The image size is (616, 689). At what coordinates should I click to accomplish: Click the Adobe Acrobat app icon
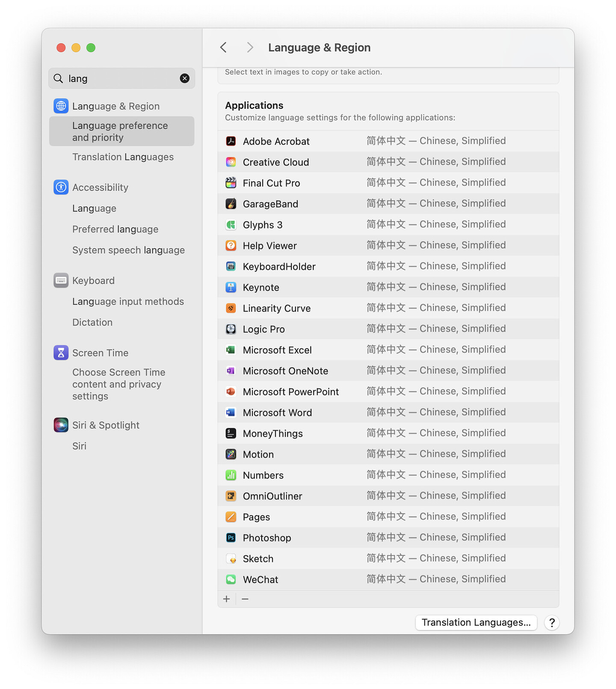[x=231, y=141]
